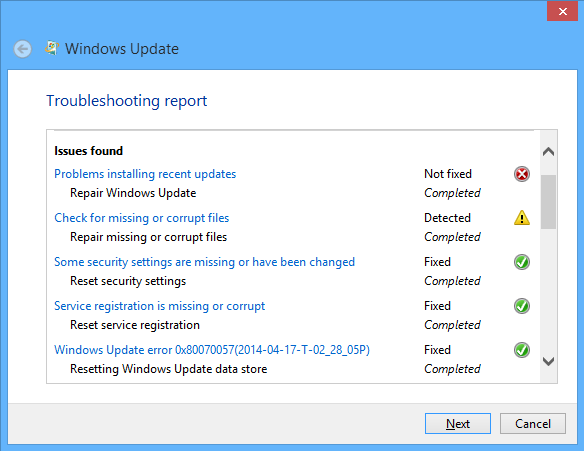584x451 pixels.
Task: Click the scroll-down arrow of the report list
Action: [548, 361]
